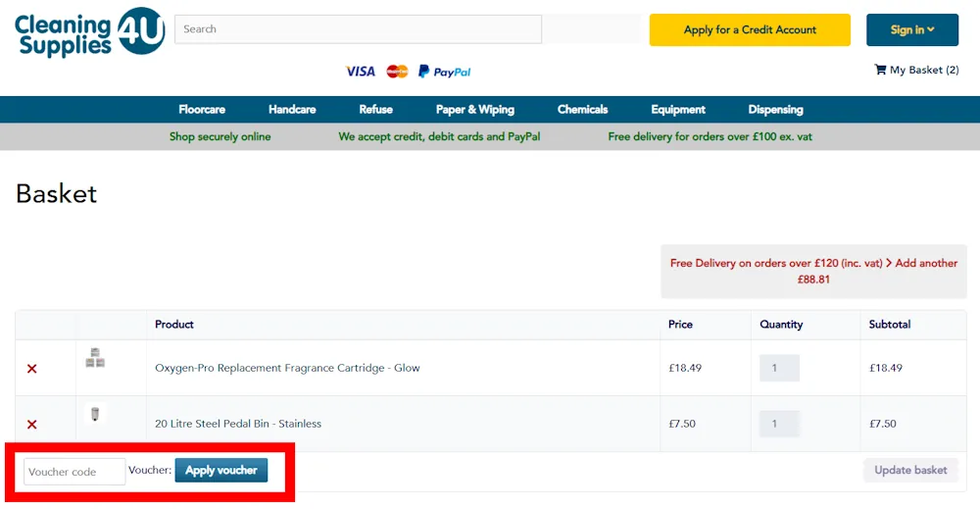The image size is (980, 509).
Task: Click the Update basket button
Action: tap(910, 470)
